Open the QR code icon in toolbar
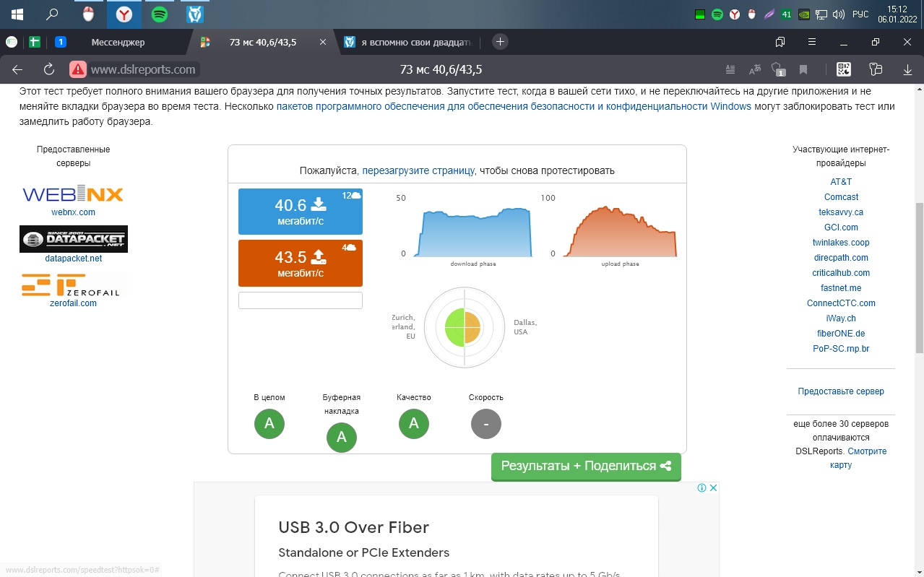This screenshot has height=577, width=924. 843,69
